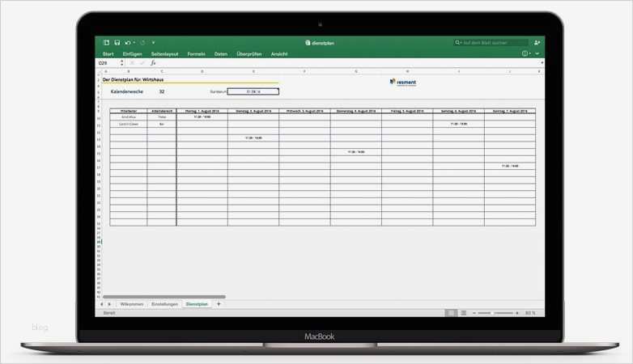Select the Saturday shift time cell
633x364 pixels.
pos(458,124)
